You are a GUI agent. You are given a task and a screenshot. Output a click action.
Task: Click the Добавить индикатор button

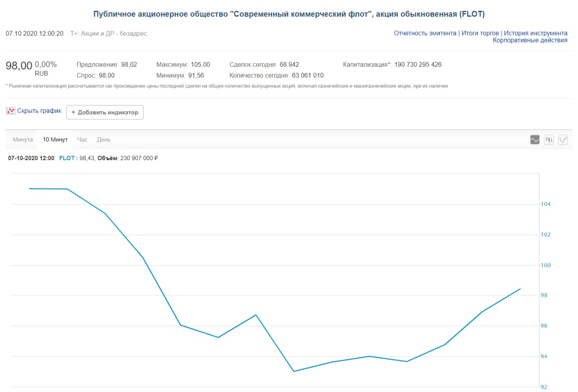pos(105,112)
